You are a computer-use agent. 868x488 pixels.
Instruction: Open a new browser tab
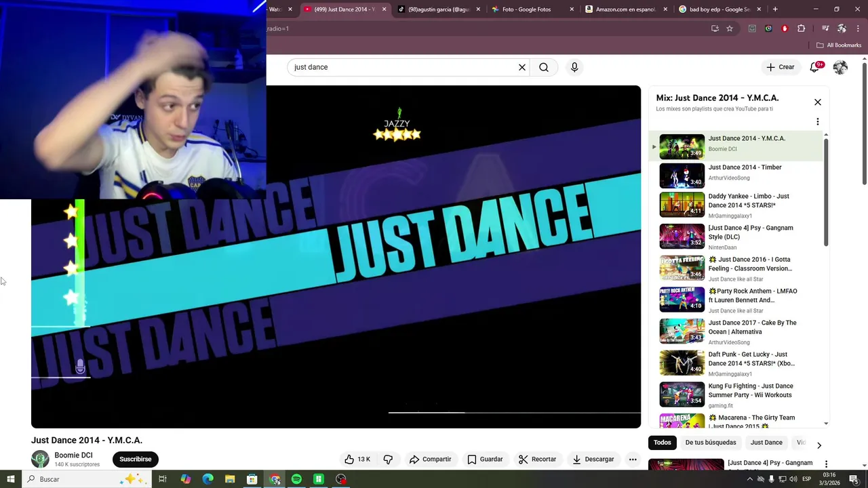pyautogui.click(x=775, y=9)
